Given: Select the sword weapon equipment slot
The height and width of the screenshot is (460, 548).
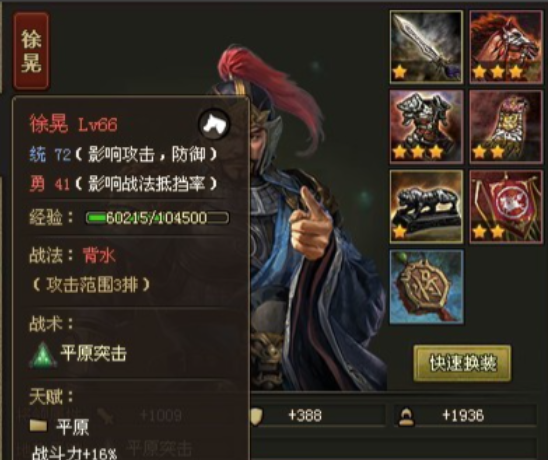Looking at the screenshot, I should point(426,47).
